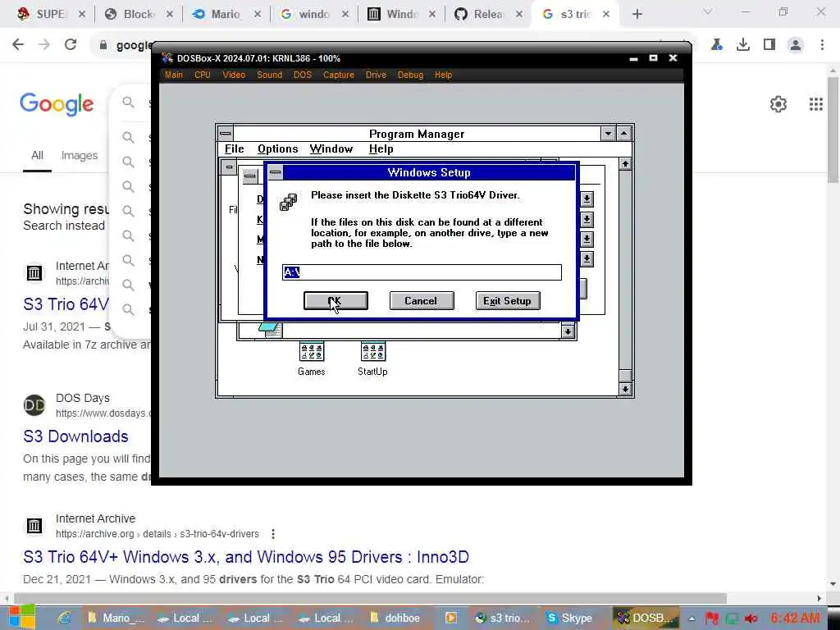
Task: Click the group window scrollbar down arrow below the dialog
Action: tap(568, 332)
